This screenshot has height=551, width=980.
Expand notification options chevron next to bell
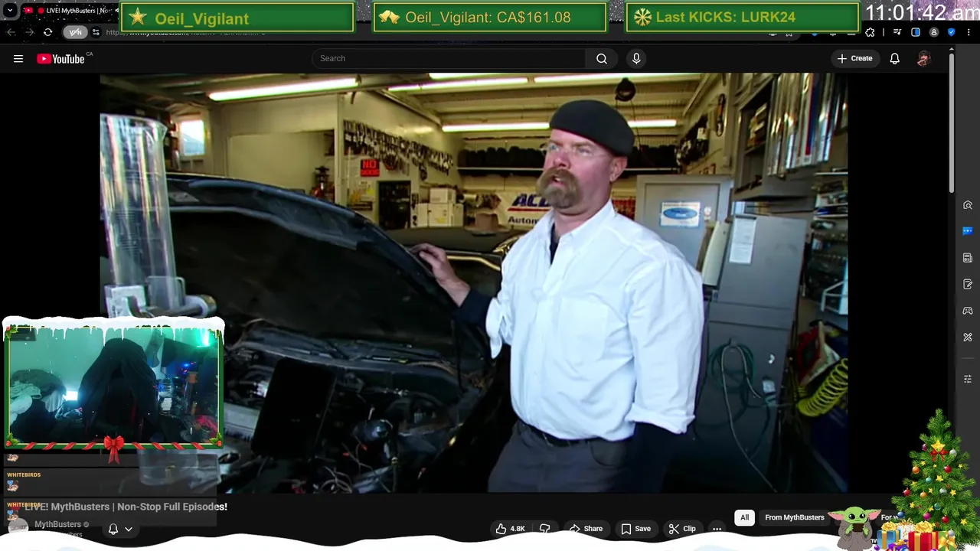(129, 529)
